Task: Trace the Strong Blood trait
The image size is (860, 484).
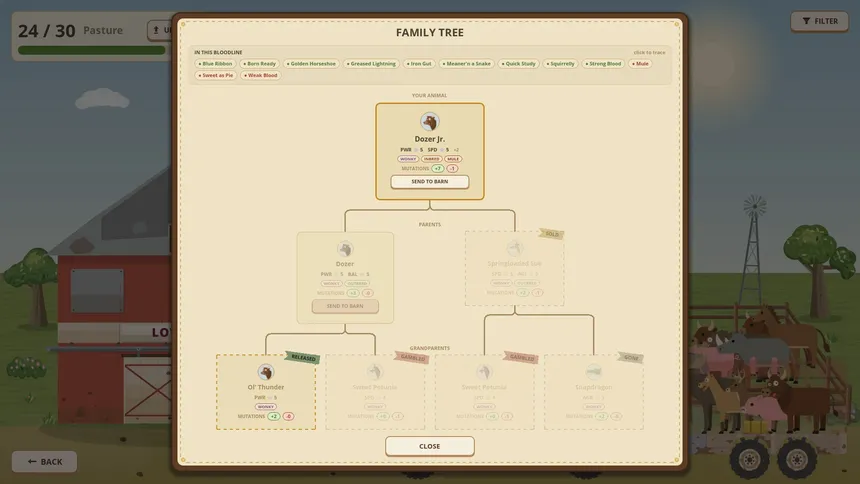Action: tap(603, 64)
